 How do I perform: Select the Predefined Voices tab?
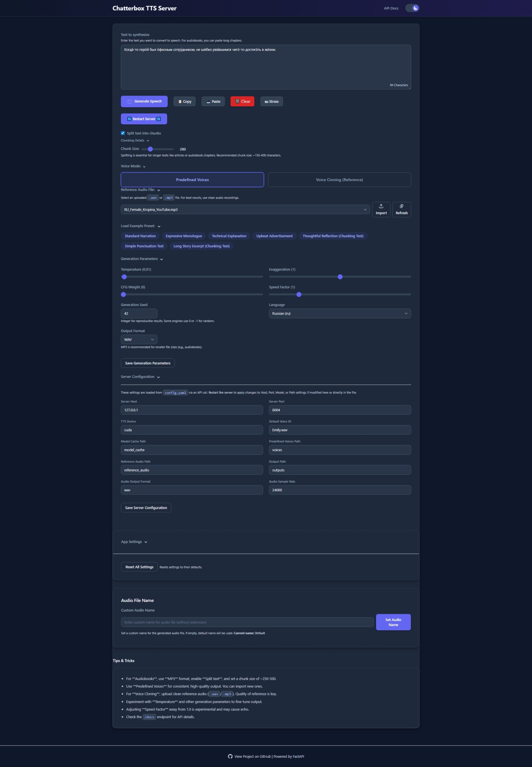pyautogui.click(x=192, y=180)
